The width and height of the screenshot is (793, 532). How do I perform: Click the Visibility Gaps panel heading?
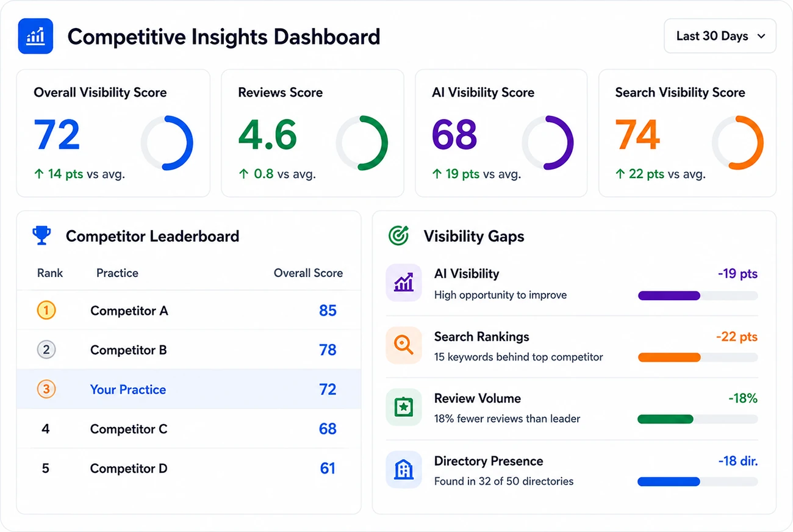pos(474,236)
